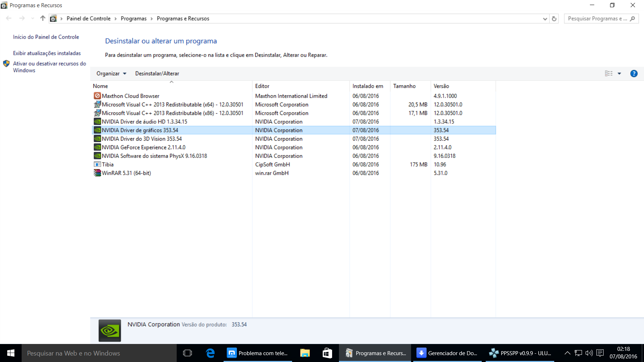644x362 pixels.
Task: Click the Programas breadcrumb
Action: coord(134,19)
